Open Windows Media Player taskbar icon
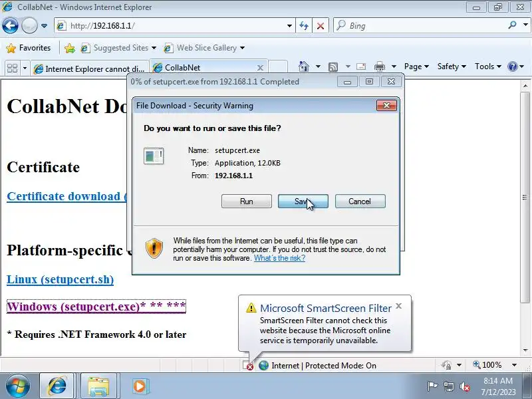The height and width of the screenshot is (399, 532). pyautogui.click(x=140, y=386)
